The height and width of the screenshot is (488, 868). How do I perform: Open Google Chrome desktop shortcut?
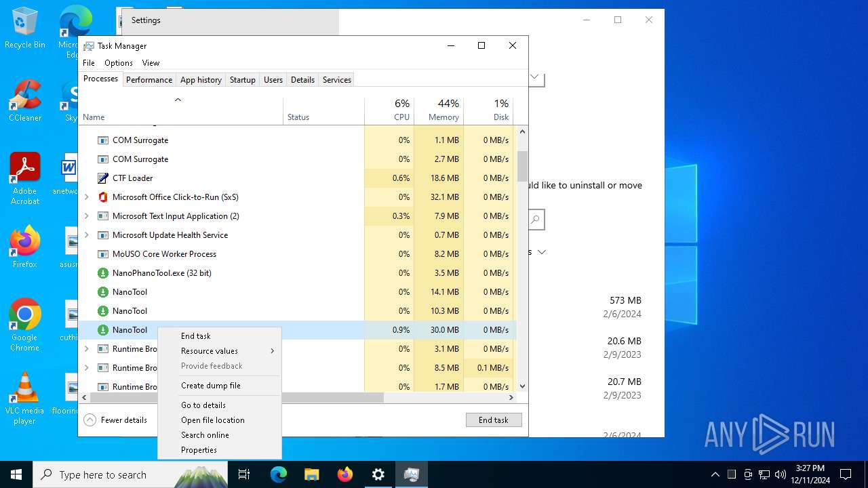(25, 325)
